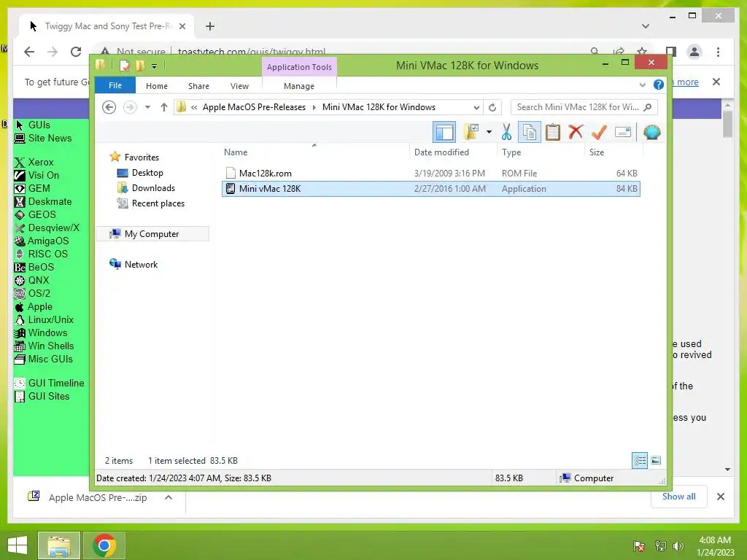Expand breadcrumb arrow after Apple MacOS Pre-Releases

314,107
